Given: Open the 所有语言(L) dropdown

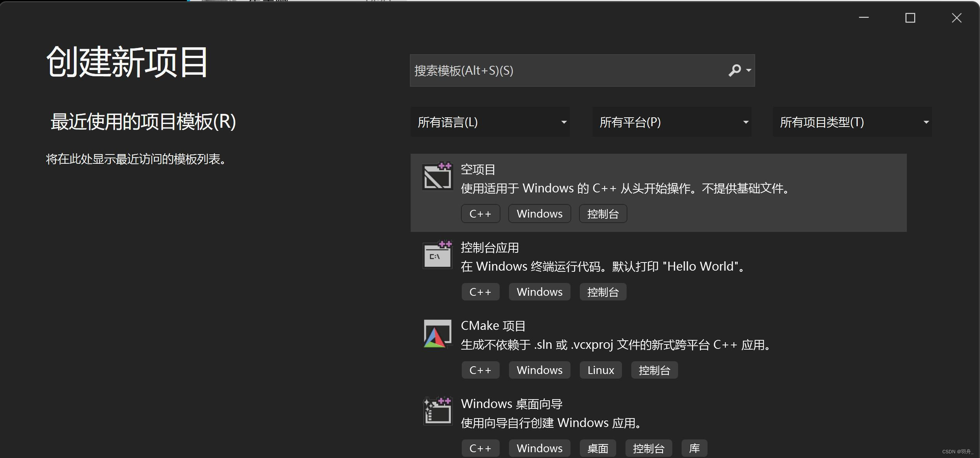Looking at the screenshot, I should 490,122.
